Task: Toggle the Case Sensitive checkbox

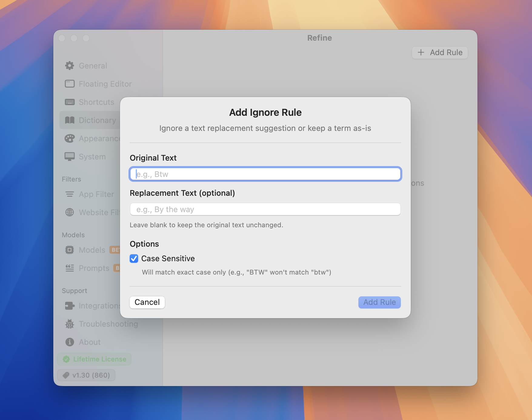Action: (134, 258)
